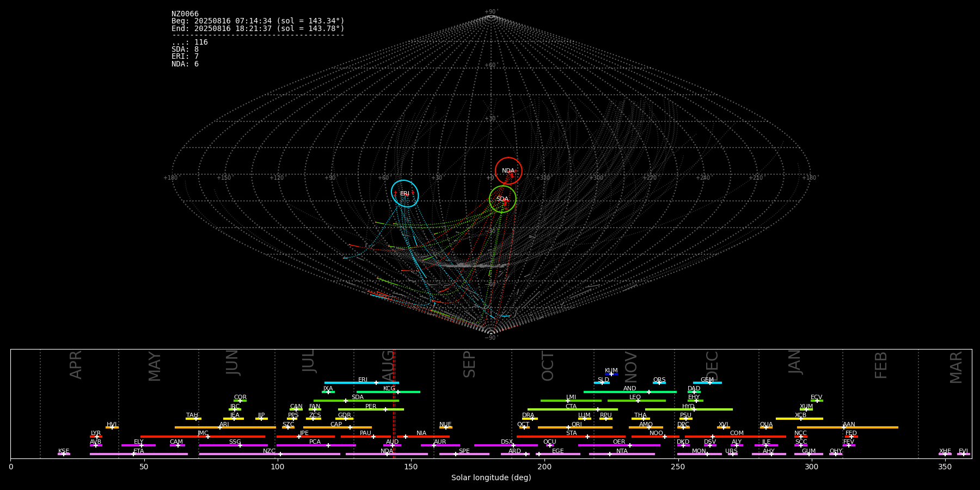Viewport: 980px width, 490px height.
Task: Click the SPE shower bar in timeline
Action: [x=464, y=454]
